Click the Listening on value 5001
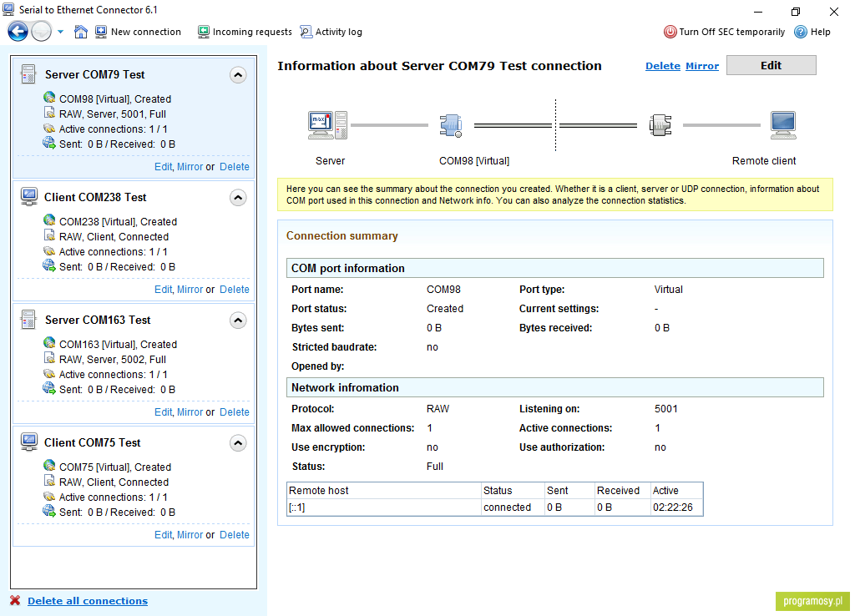The image size is (855, 616). [665, 409]
